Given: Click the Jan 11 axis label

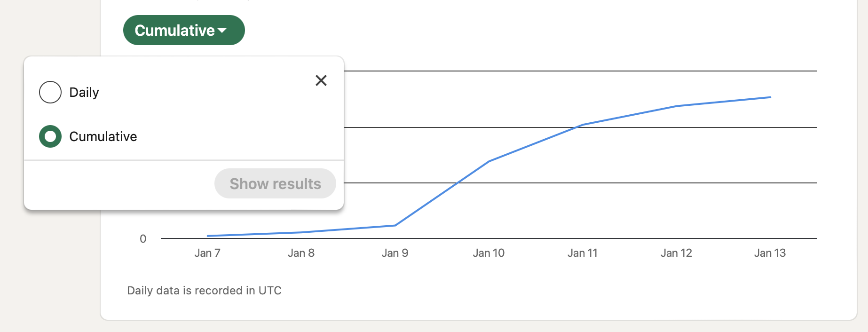Looking at the screenshot, I should click(582, 253).
